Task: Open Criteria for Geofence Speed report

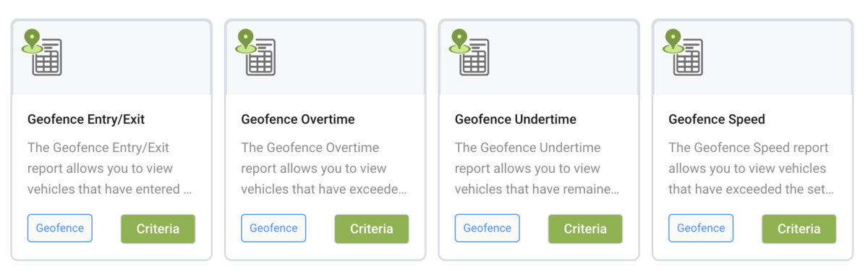Action: tap(799, 229)
